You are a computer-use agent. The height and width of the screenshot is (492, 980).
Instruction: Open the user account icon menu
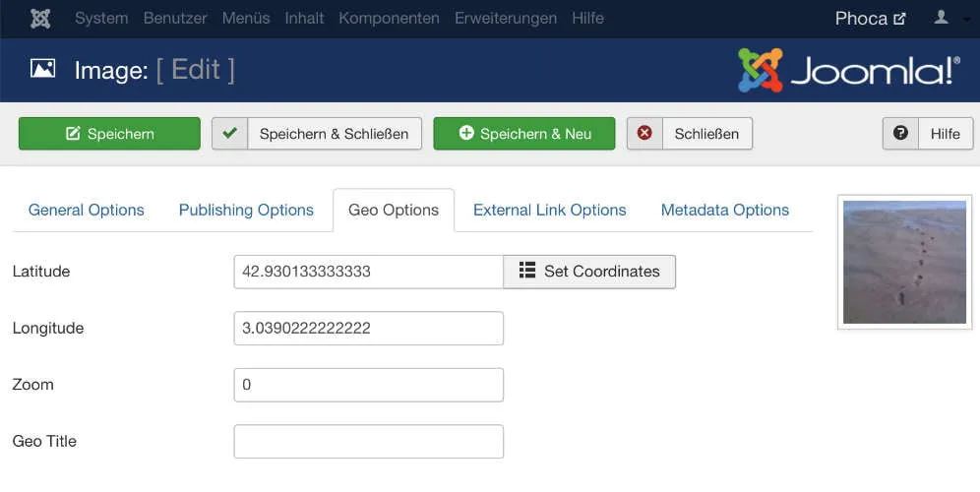pyautogui.click(x=941, y=18)
